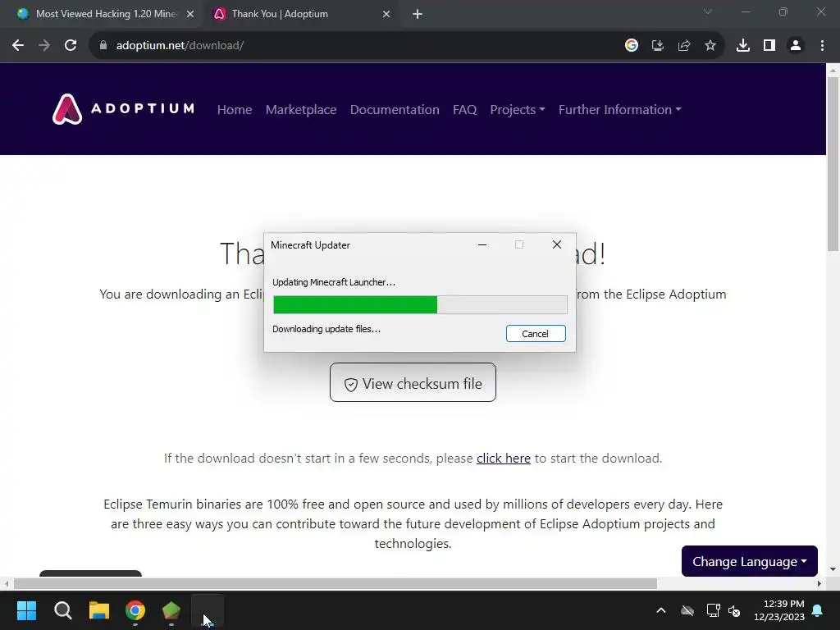This screenshot has height=630, width=840.
Task: Bookmark this page with the star icon
Action: 710,46
